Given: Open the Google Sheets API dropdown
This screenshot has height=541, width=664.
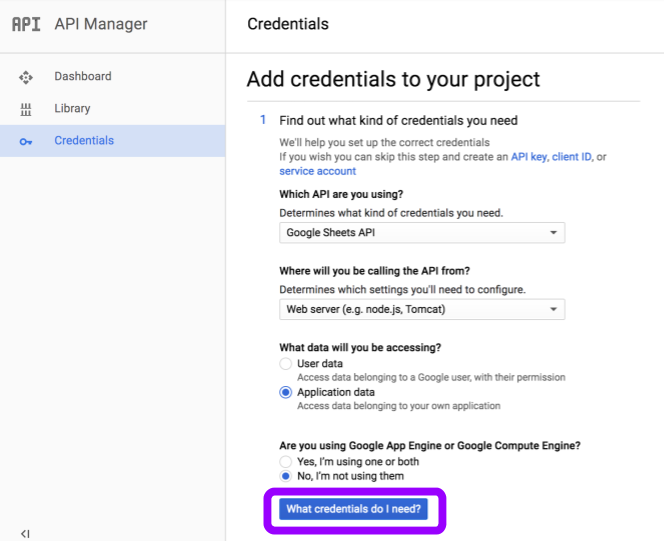Looking at the screenshot, I should (421, 233).
